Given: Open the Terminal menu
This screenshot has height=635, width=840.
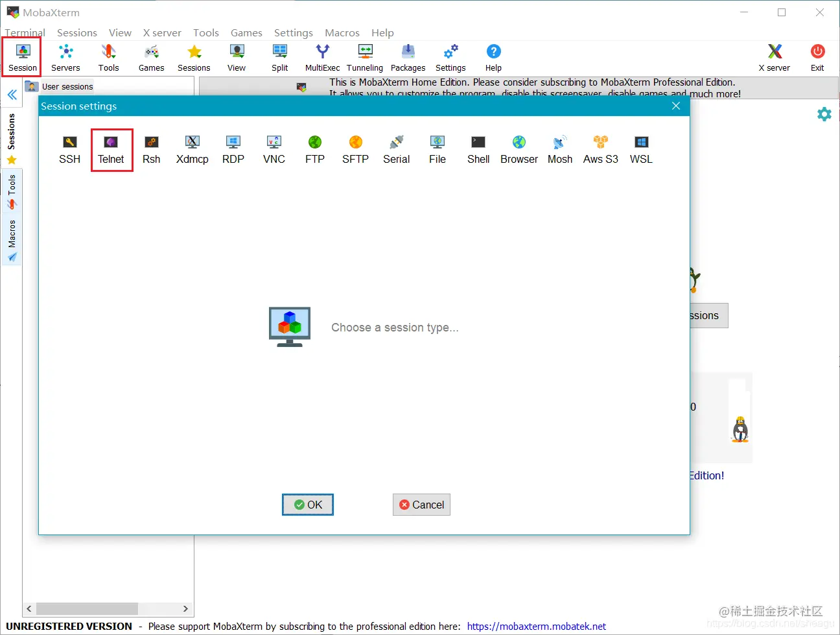Looking at the screenshot, I should click(25, 32).
